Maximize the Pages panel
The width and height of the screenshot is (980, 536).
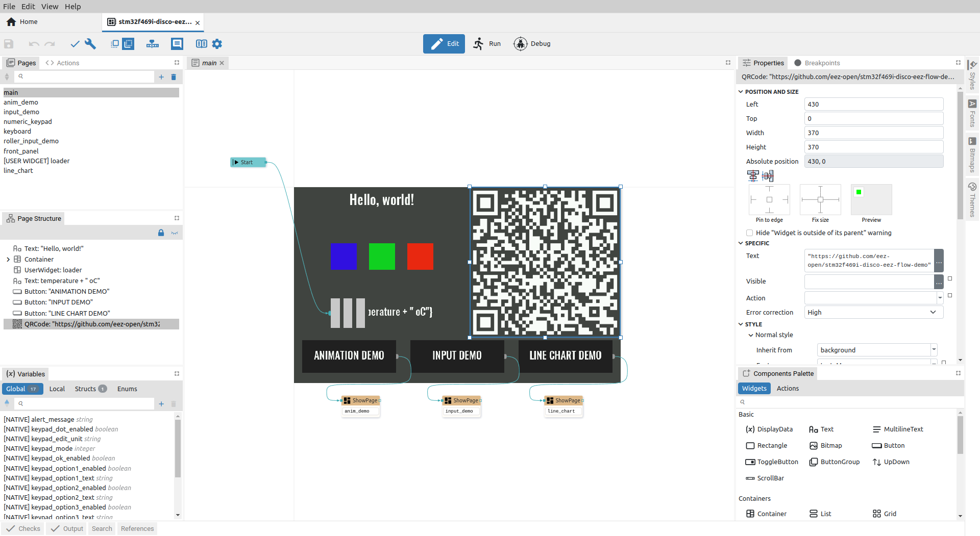(177, 63)
